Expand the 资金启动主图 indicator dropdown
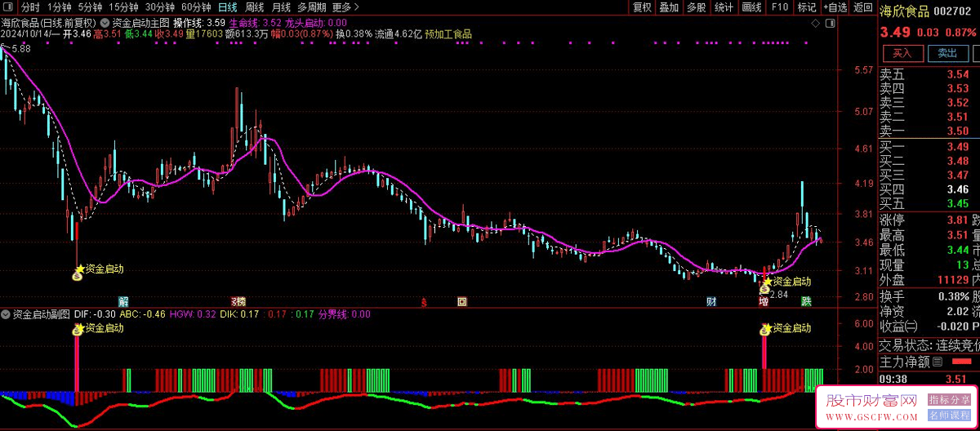This screenshot has width=980, height=431. 105,22
